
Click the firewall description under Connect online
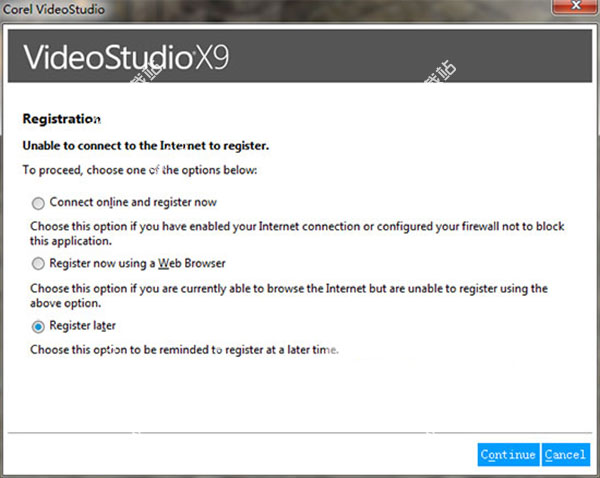297,234
